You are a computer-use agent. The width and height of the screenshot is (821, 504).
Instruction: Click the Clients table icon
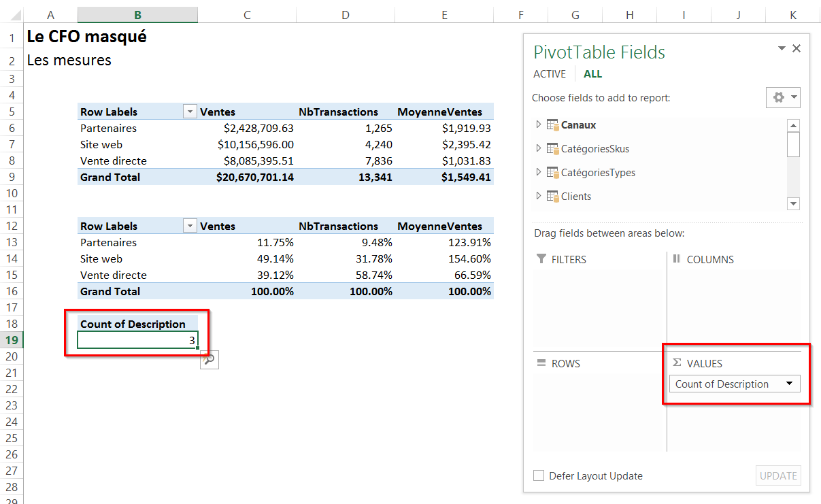pos(552,197)
